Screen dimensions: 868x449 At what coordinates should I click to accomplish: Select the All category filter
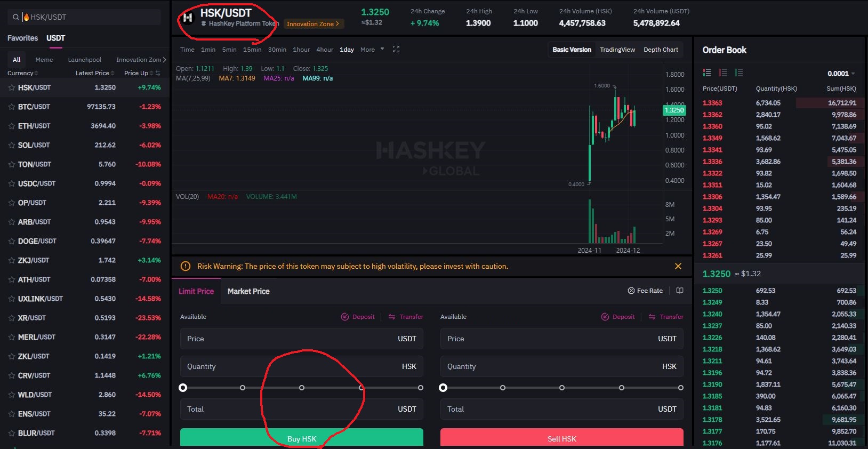coord(17,60)
